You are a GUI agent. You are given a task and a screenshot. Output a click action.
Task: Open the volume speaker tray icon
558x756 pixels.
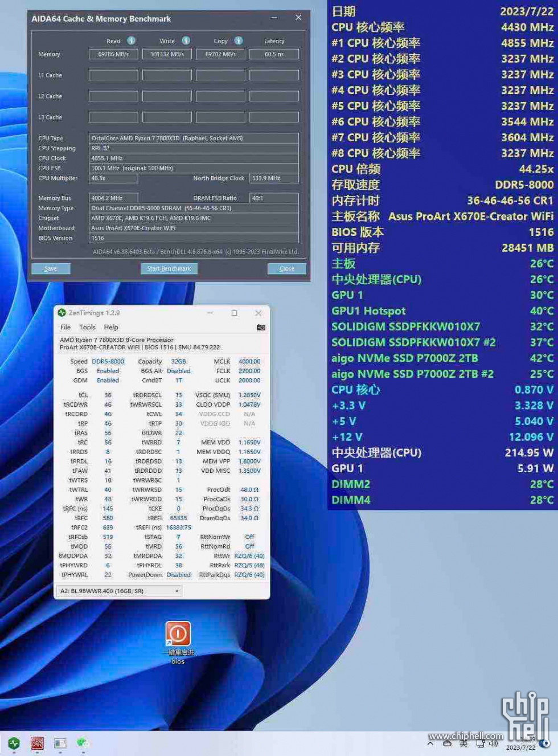point(493,743)
